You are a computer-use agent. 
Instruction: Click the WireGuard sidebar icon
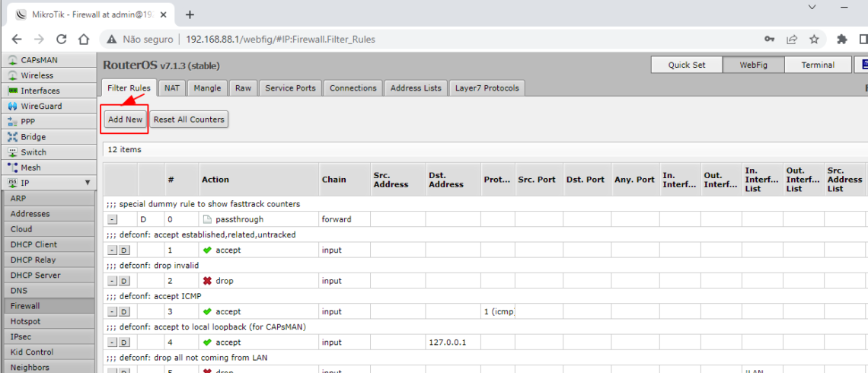(13, 107)
